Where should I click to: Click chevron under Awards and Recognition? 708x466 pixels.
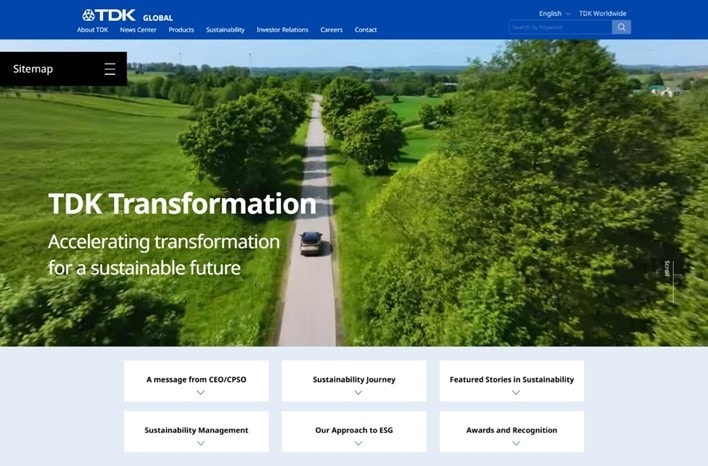pos(516,443)
